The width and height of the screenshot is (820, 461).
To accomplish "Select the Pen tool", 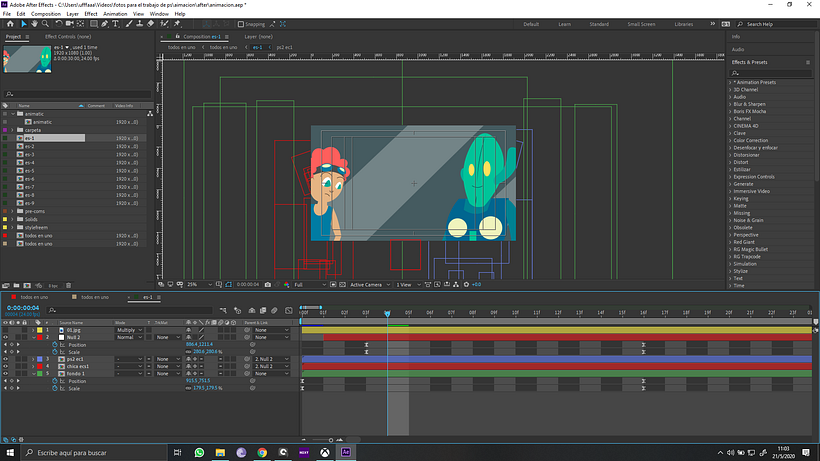I will 105,24.
